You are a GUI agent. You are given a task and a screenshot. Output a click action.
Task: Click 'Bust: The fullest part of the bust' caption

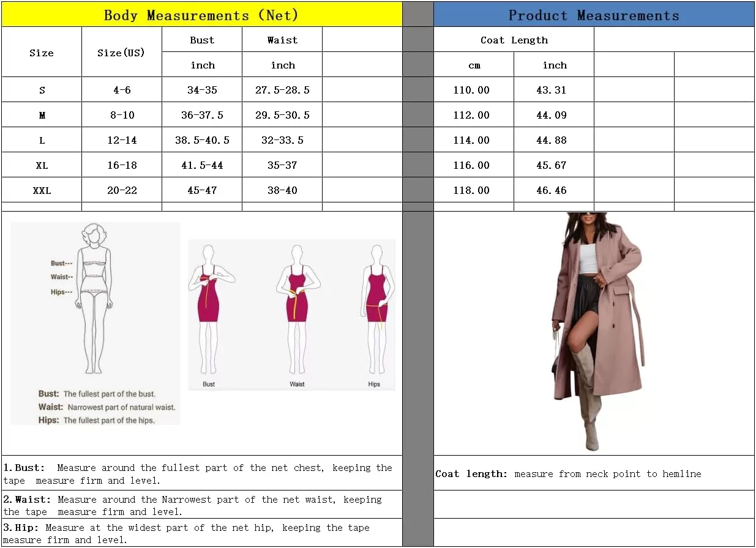click(97, 394)
